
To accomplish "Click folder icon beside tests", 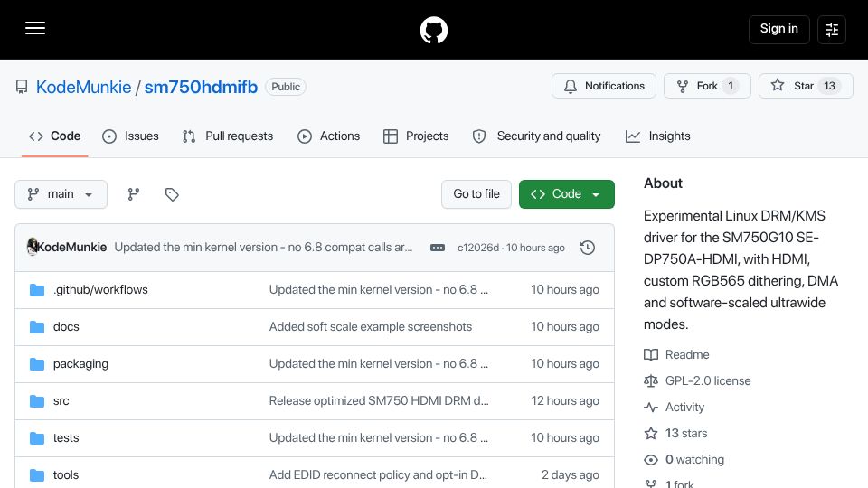I will 37,438.
